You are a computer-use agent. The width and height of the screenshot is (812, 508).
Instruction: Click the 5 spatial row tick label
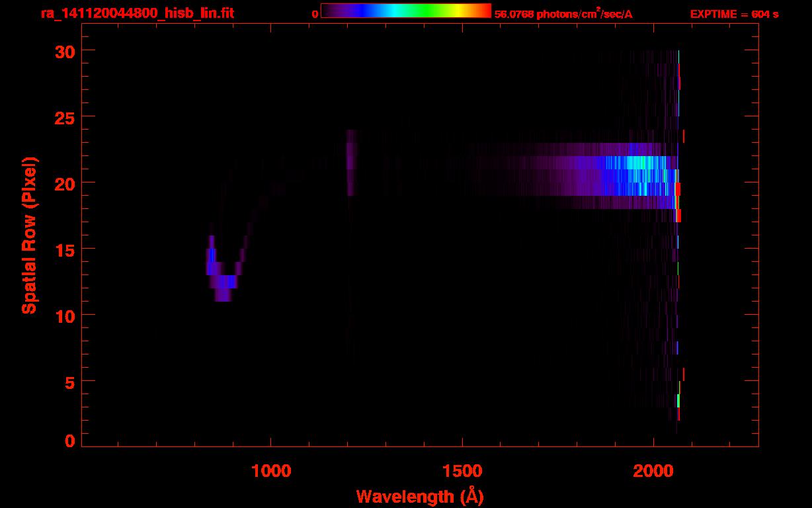tap(70, 382)
